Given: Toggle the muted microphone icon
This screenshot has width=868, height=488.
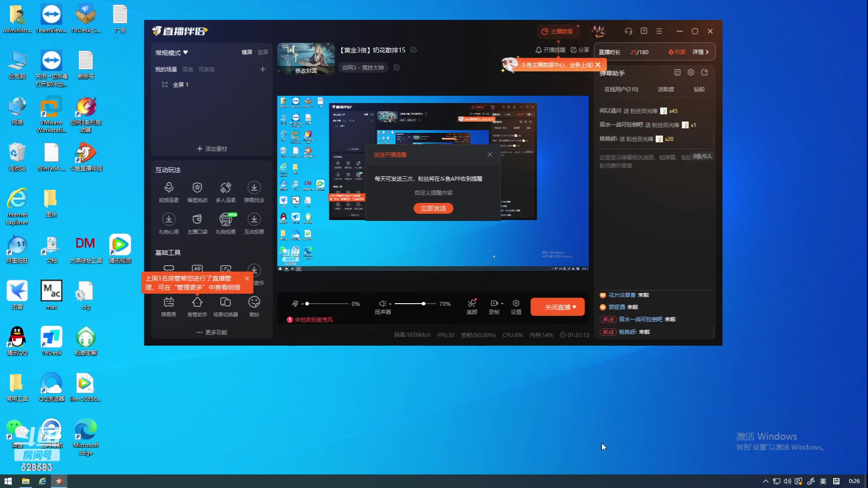Looking at the screenshot, I should [x=295, y=304].
